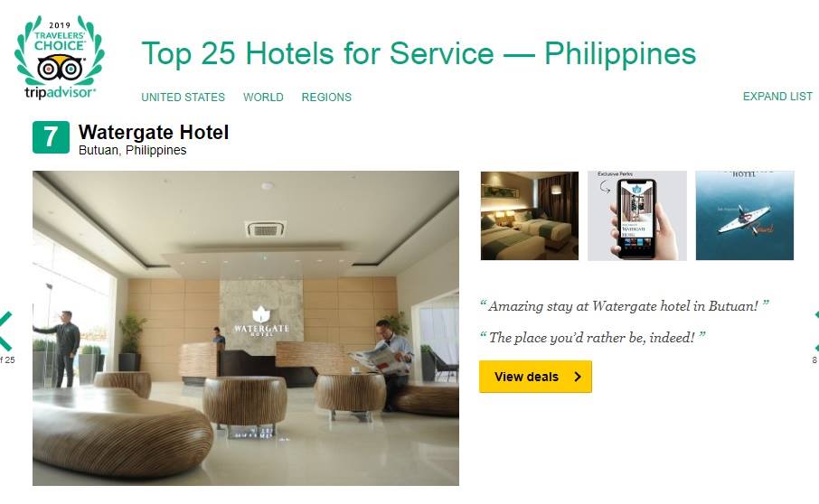819x504 pixels.
Task: Open the blue kayak aerial thumbnail
Action: coord(745,216)
